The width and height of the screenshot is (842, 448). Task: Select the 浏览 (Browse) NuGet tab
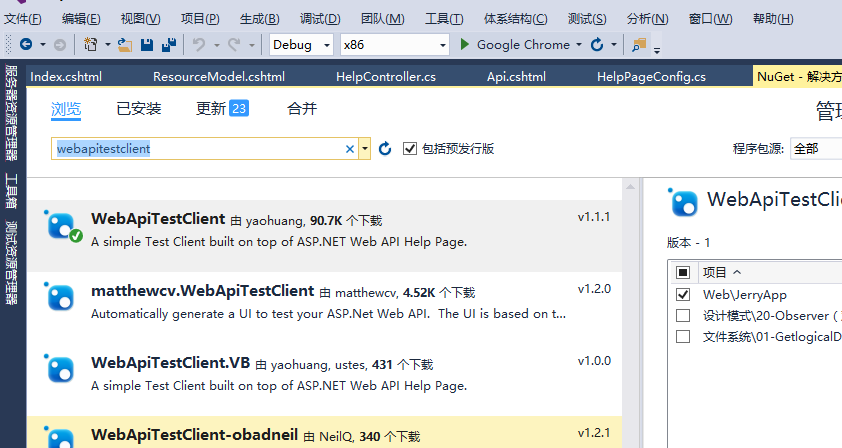click(x=66, y=109)
